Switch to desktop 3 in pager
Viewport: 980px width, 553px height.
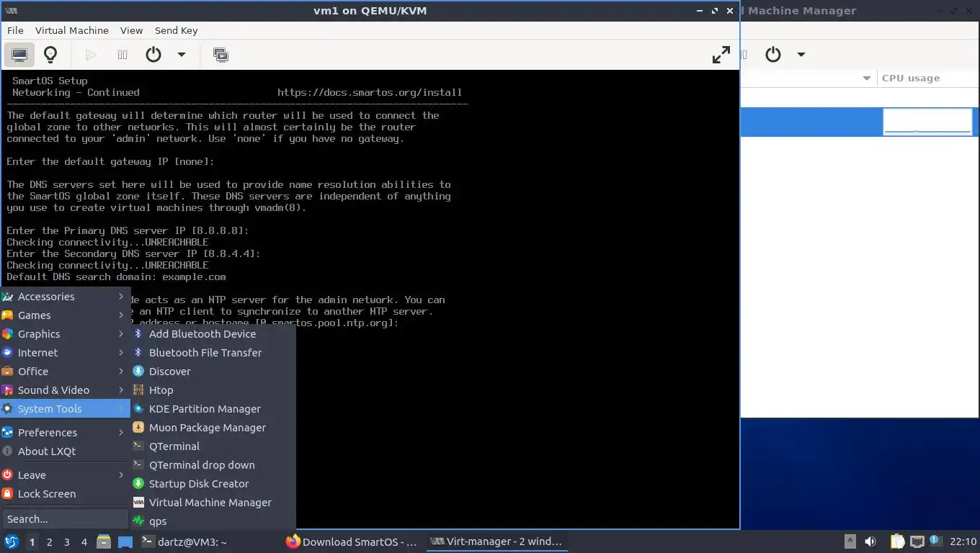tap(67, 542)
